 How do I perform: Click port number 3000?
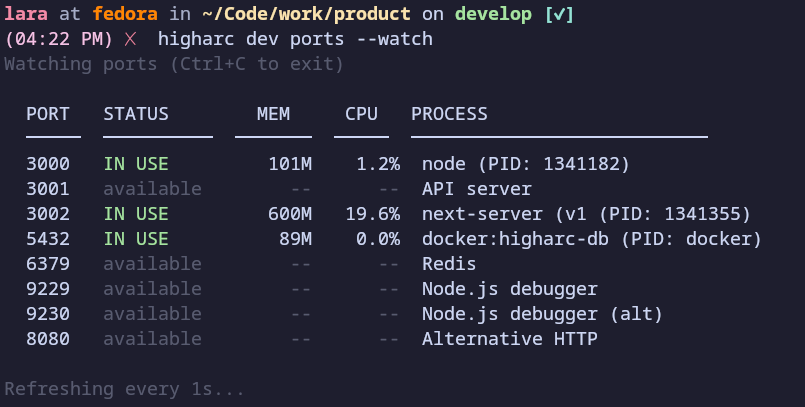(48, 164)
